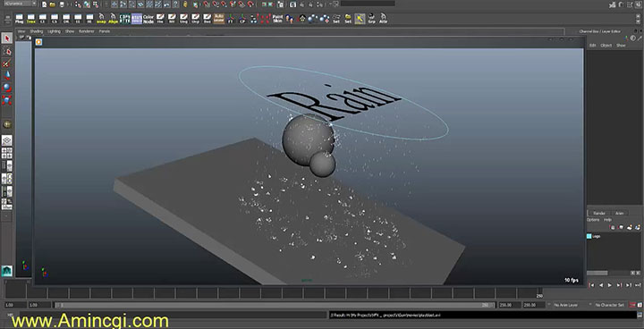Screen dimensions: 644x329
Task: Play animation backwards
Action: pyautogui.click(x=601, y=284)
